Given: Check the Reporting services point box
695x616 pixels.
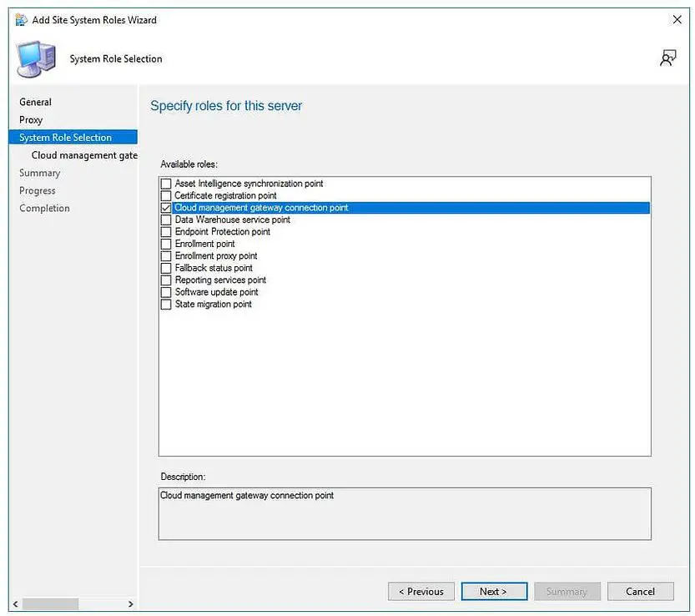Looking at the screenshot, I should 165,280.
